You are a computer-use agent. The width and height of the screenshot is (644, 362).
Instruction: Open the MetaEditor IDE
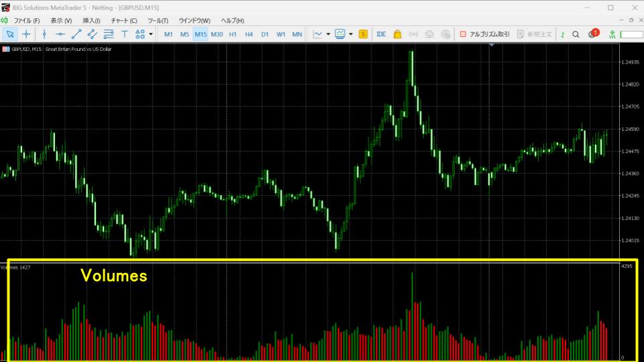(x=381, y=34)
